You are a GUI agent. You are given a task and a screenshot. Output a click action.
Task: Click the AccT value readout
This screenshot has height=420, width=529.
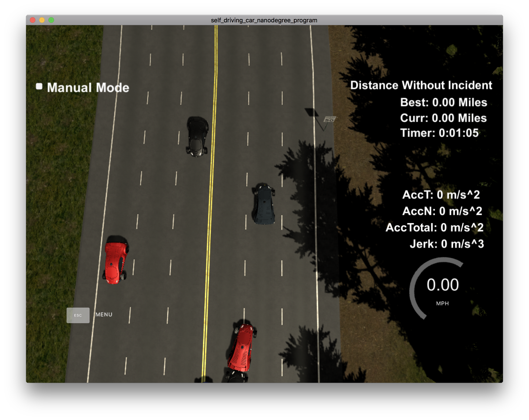(x=441, y=195)
